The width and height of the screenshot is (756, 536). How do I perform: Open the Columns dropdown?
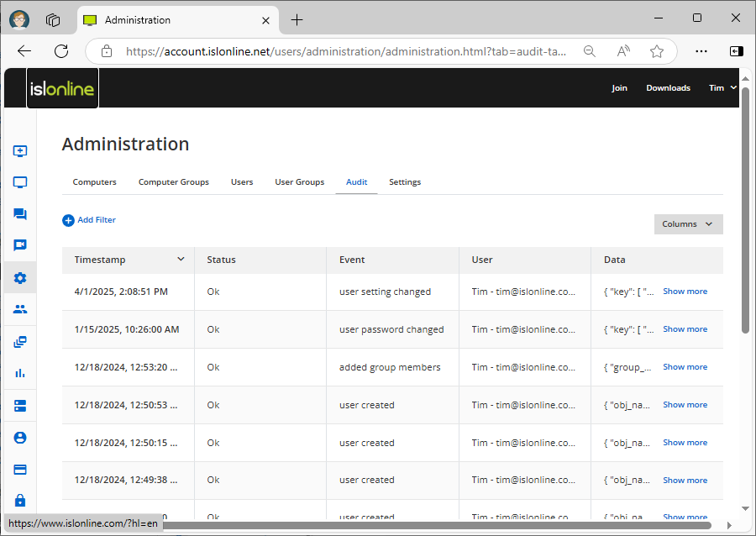pos(688,224)
